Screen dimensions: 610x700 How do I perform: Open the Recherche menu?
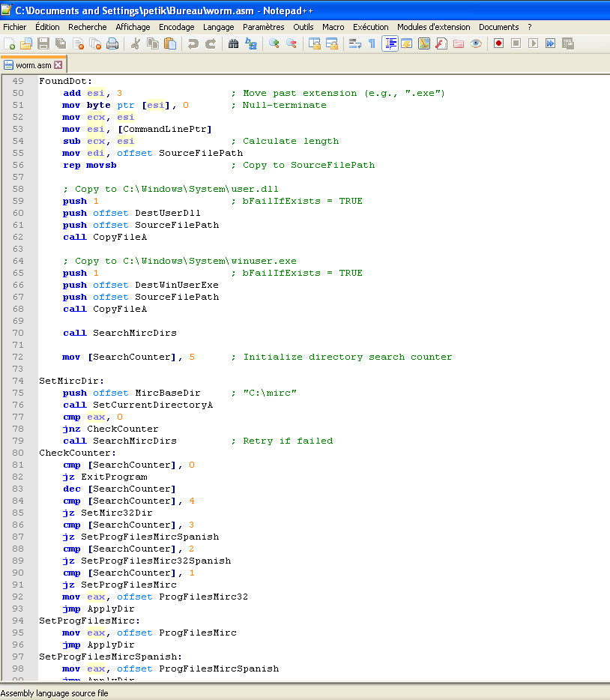tap(88, 27)
